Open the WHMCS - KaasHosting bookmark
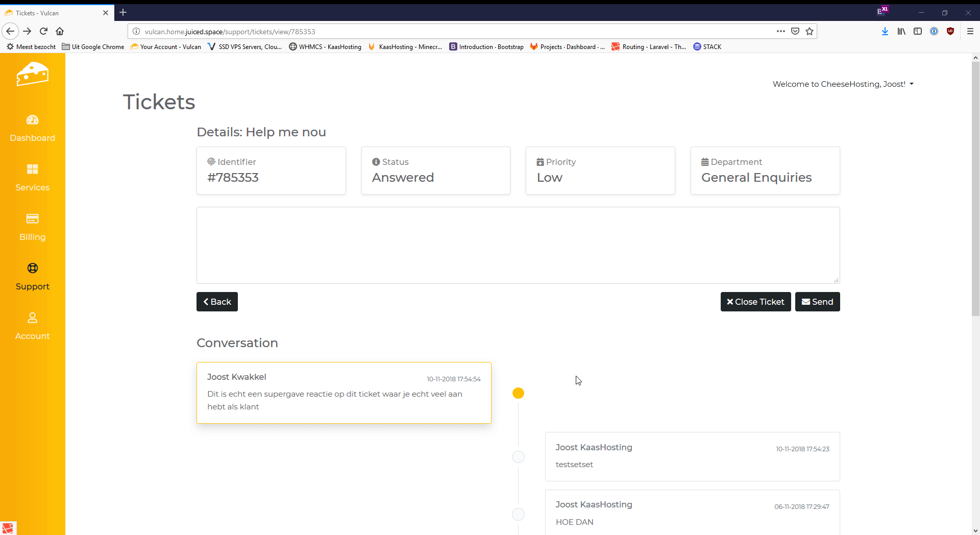Viewport: 980px width, 535px height. tap(325, 47)
